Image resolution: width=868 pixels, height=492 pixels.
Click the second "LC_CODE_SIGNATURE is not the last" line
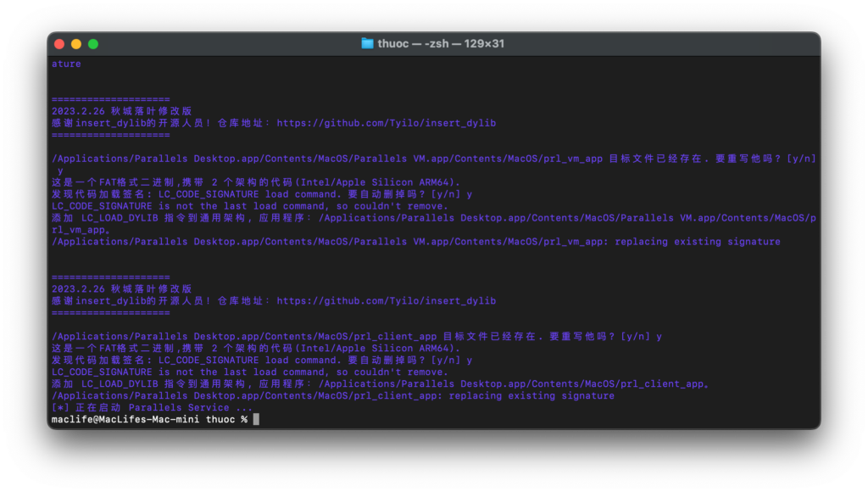[249, 372]
